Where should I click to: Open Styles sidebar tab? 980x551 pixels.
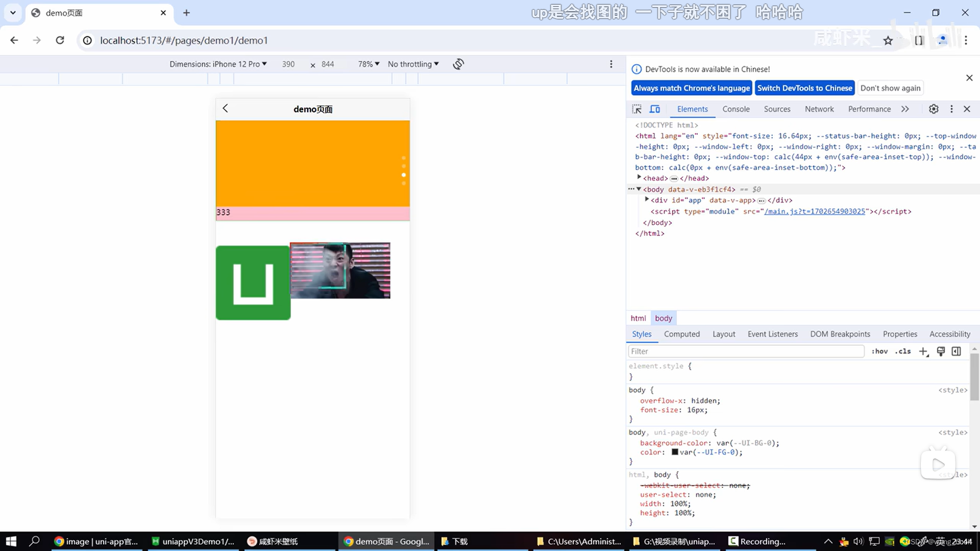[x=642, y=334]
